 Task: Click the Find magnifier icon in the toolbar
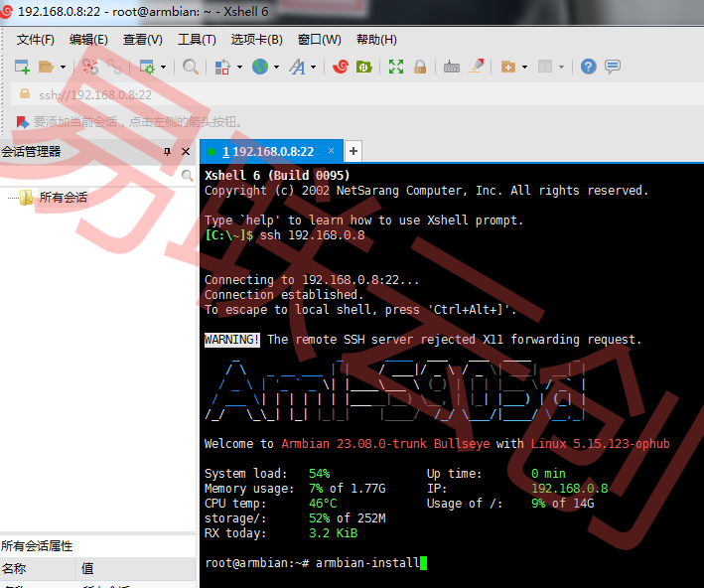(191, 67)
